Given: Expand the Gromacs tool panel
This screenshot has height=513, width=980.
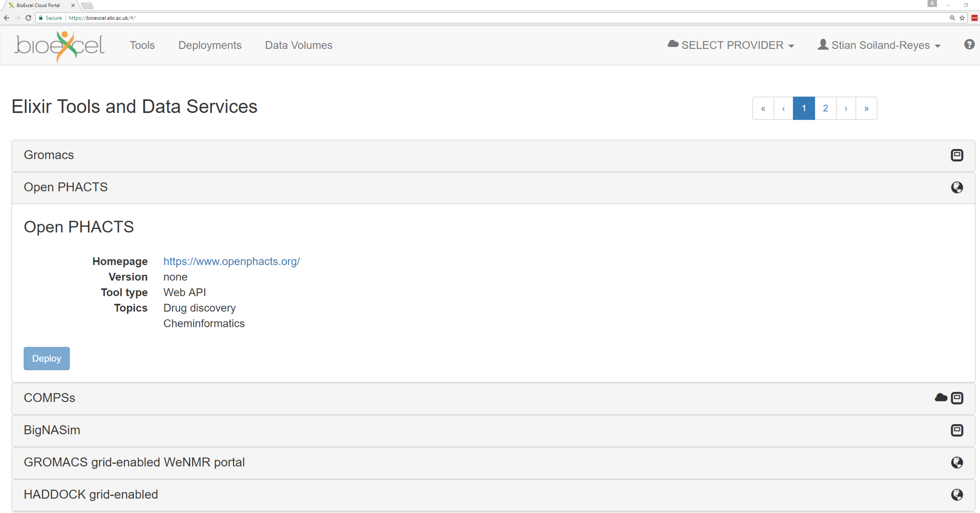Looking at the screenshot, I should click(x=49, y=155).
